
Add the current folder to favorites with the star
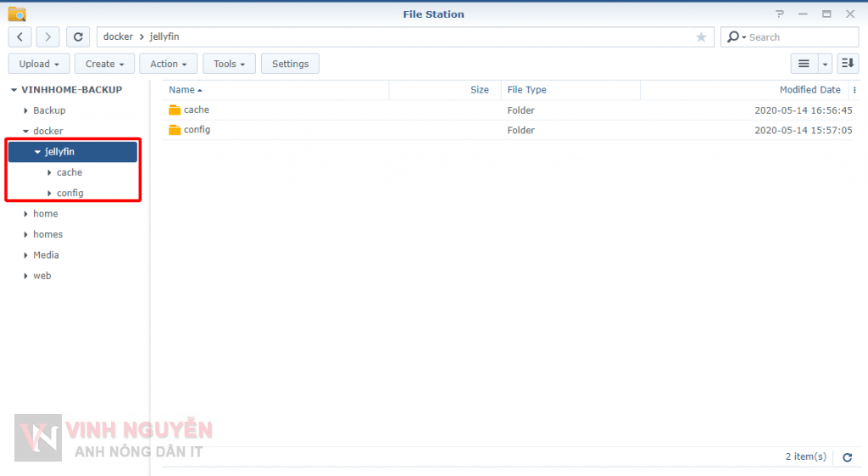click(701, 37)
